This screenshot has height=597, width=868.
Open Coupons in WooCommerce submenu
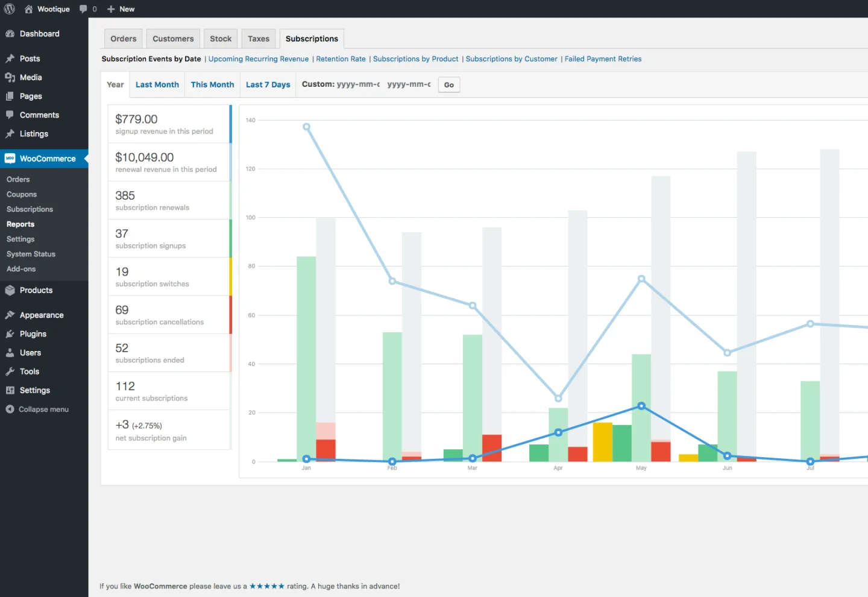click(22, 194)
